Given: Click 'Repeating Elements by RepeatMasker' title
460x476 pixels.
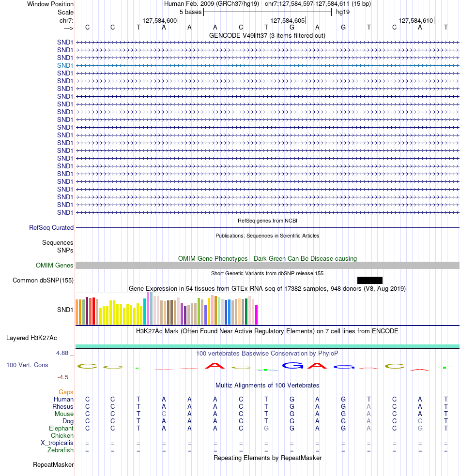Looking at the screenshot, I should click(x=267, y=458).
